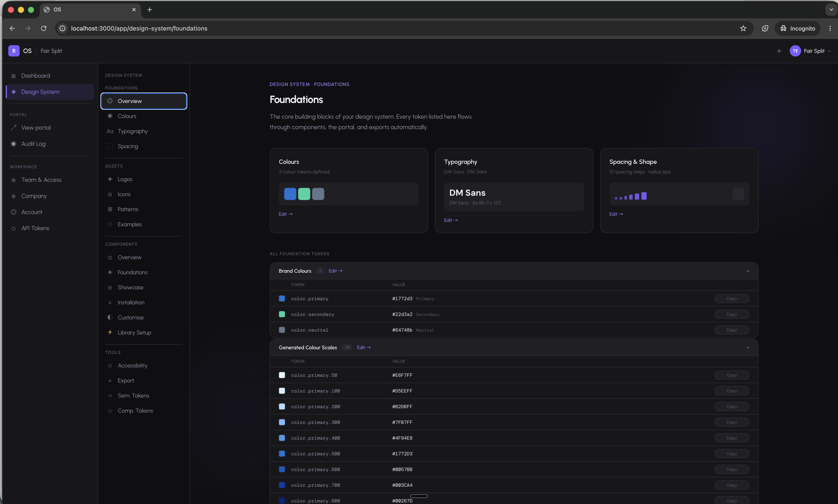Click Edit in the Spacing & Shape card
Image resolution: width=838 pixels, height=504 pixels.
click(616, 214)
